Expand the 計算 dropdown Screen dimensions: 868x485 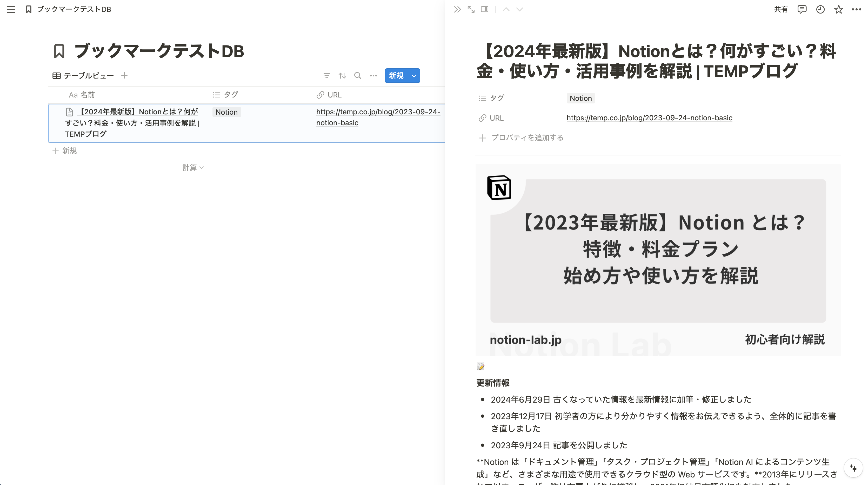(193, 168)
